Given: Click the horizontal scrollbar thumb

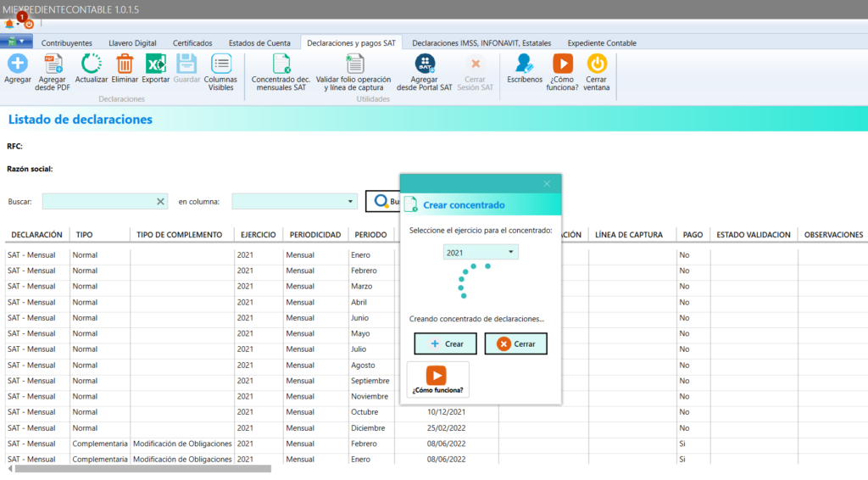Looking at the screenshot, I should click(x=142, y=469).
